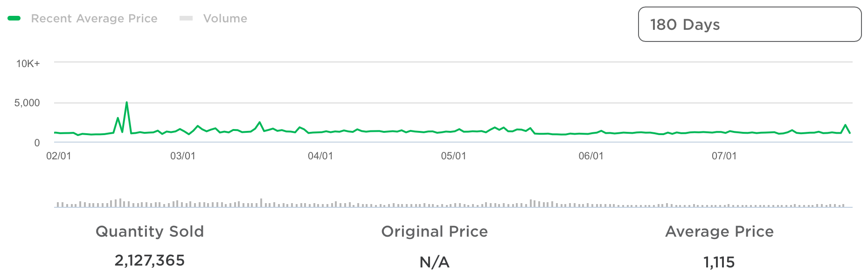Click the Original Price N/A value

click(435, 262)
